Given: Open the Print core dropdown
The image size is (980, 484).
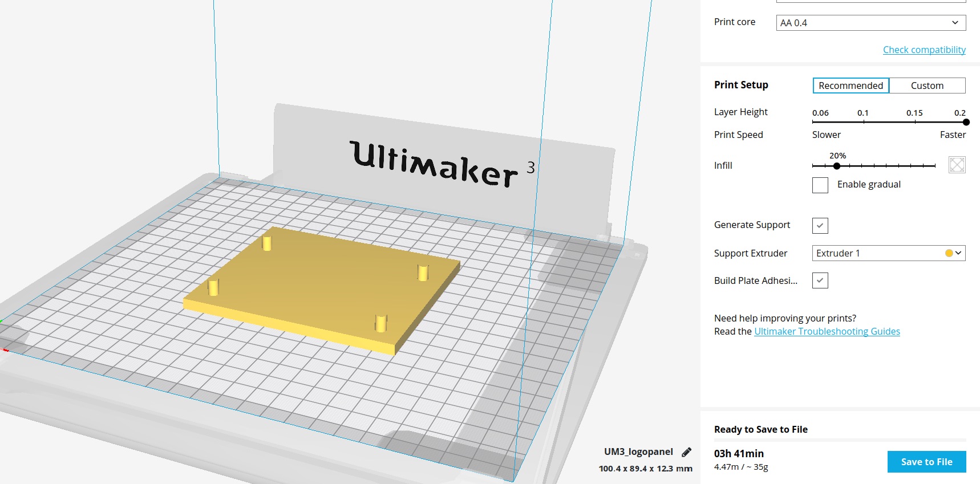Looking at the screenshot, I should pyautogui.click(x=871, y=23).
